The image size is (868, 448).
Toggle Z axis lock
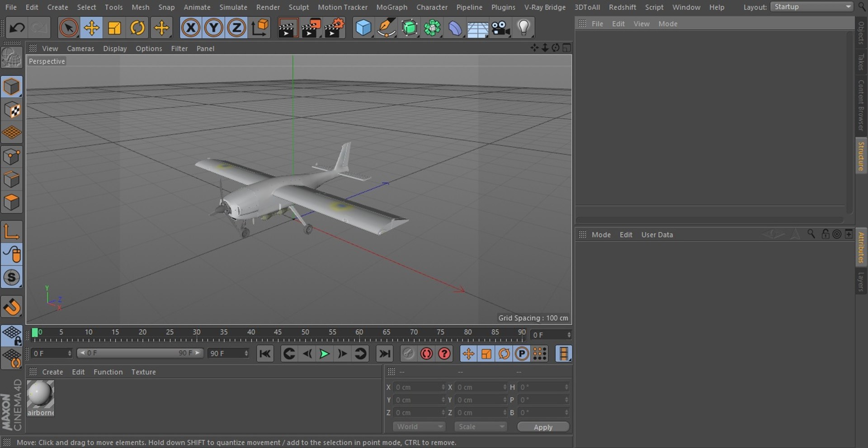236,28
